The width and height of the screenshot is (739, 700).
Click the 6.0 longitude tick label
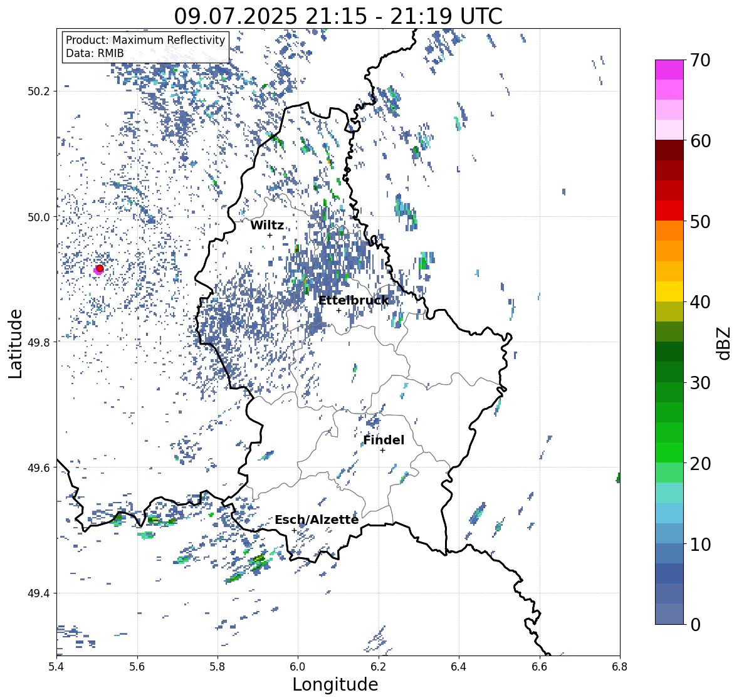click(298, 667)
